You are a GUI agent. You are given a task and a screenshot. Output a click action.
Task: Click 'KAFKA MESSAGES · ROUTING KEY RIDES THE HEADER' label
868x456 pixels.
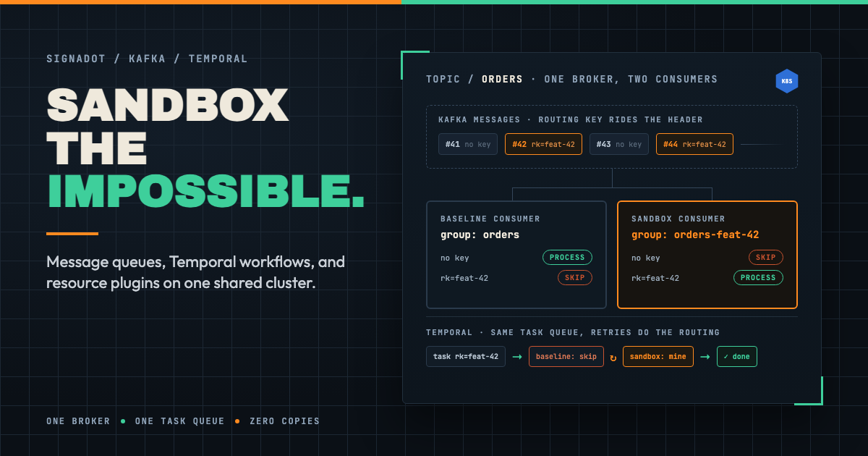(571, 119)
